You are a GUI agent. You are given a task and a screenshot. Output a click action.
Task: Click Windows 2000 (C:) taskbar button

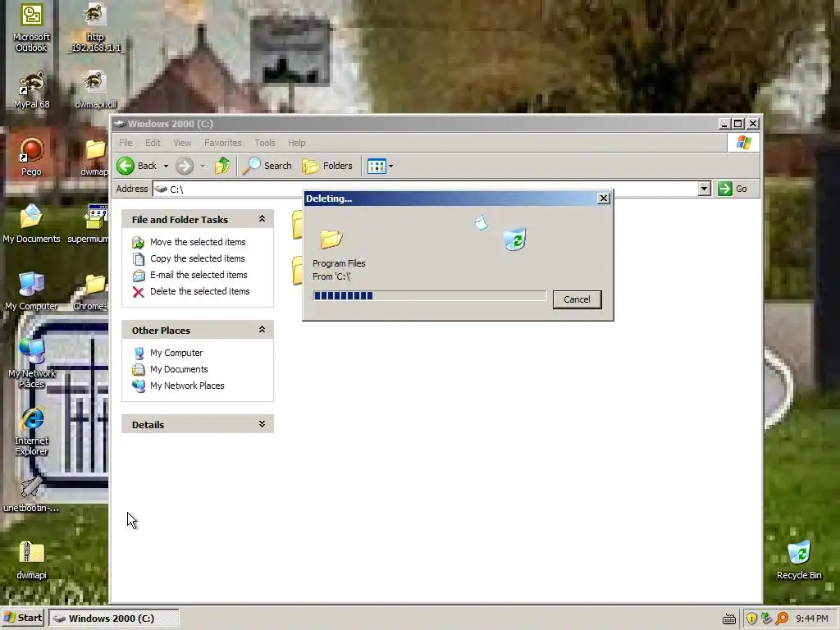point(113,619)
